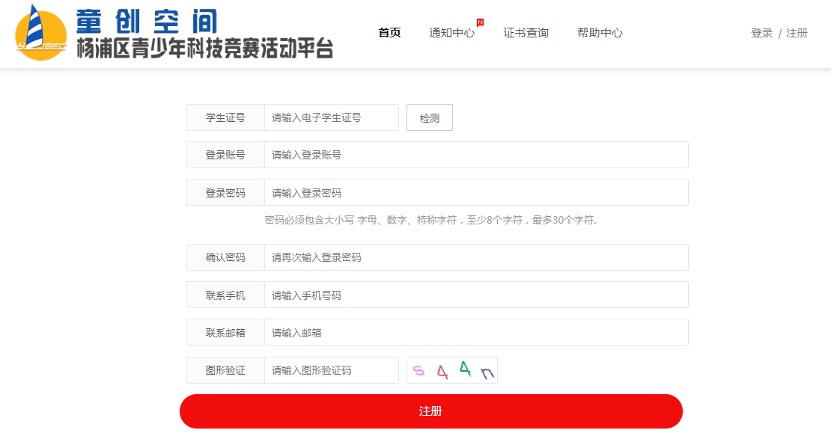Screen dimensions: 832x446
Task: Open the 证书查询 page
Action: pos(526,32)
